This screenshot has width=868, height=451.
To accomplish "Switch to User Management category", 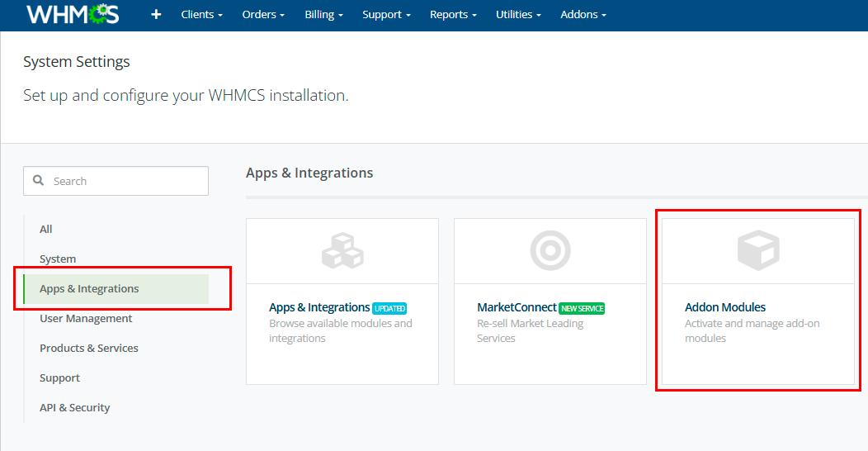I will point(86,318).
